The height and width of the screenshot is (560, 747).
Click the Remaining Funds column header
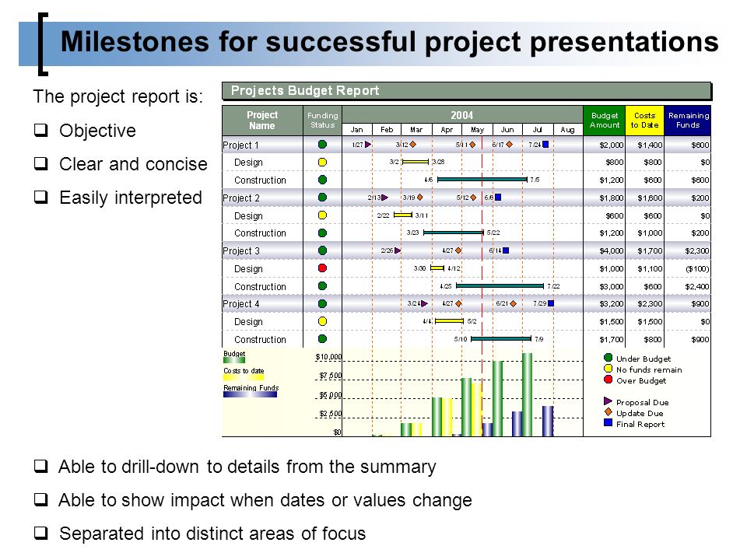[x=688, y=121]
